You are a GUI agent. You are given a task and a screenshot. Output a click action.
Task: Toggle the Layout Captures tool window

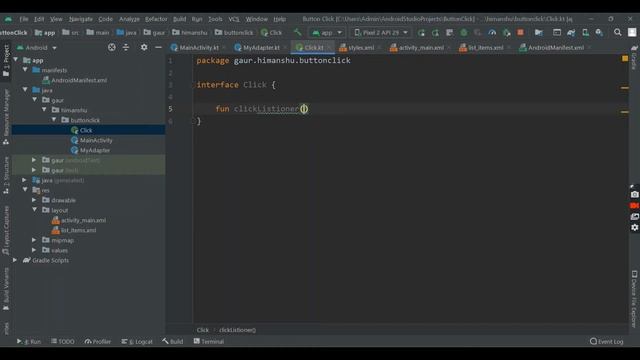(6, 231)
